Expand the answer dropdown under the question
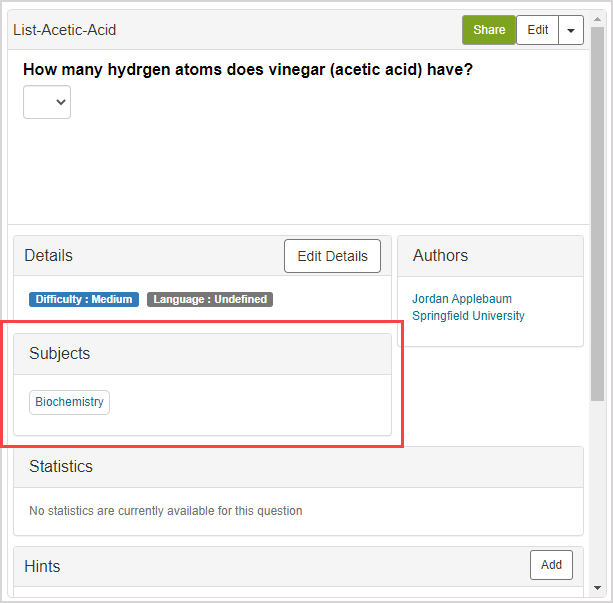 click(47, 102)
